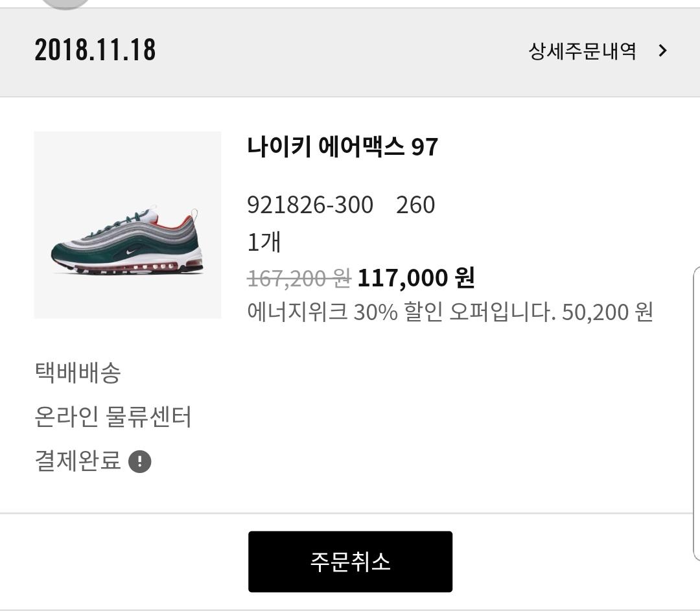Click the 나이키 에어맥스 97 product title
Viewport: 700px width, 611px height.
[342, 146]
